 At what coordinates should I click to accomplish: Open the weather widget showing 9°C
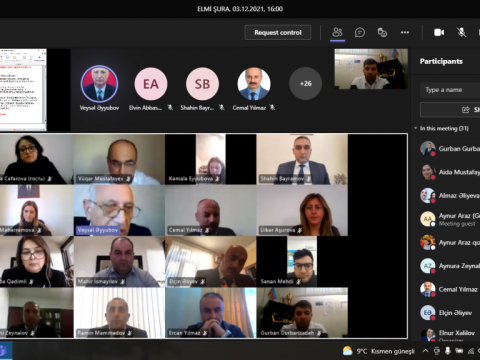coord(378,351)
